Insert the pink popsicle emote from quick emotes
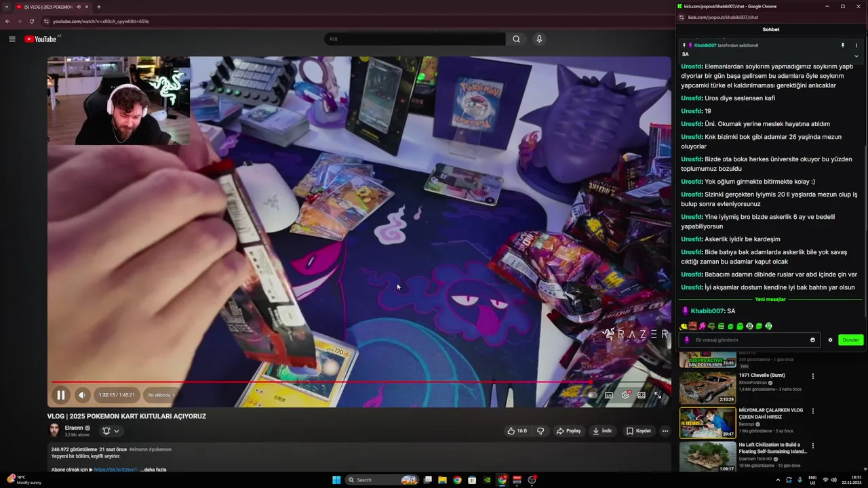Image resolution: width=868 pixels, height=488 pixels. pos(703,326)
